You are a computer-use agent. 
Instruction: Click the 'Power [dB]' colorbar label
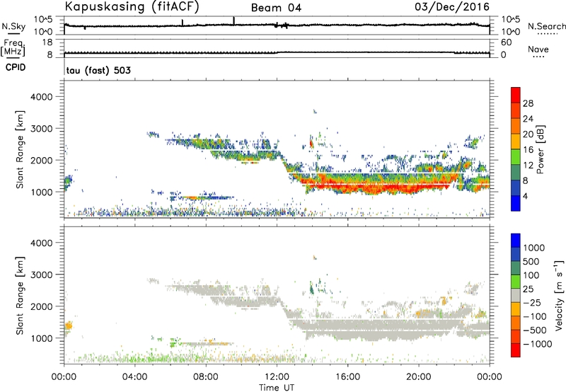540,149
